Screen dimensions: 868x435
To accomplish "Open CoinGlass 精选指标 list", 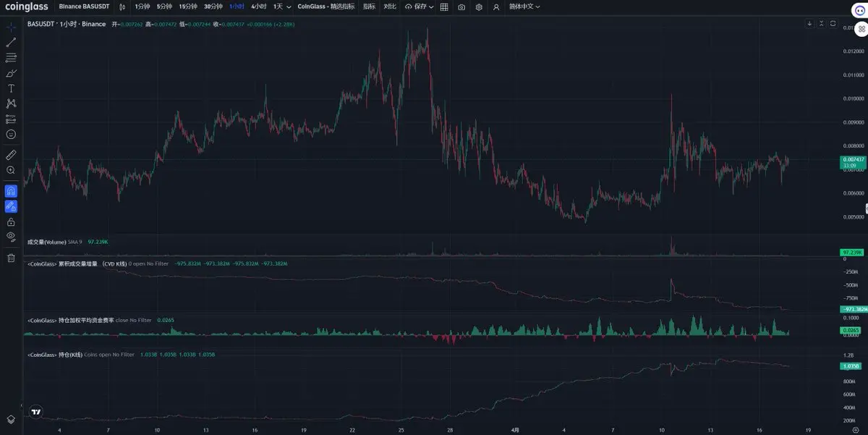I will (326, 7).
